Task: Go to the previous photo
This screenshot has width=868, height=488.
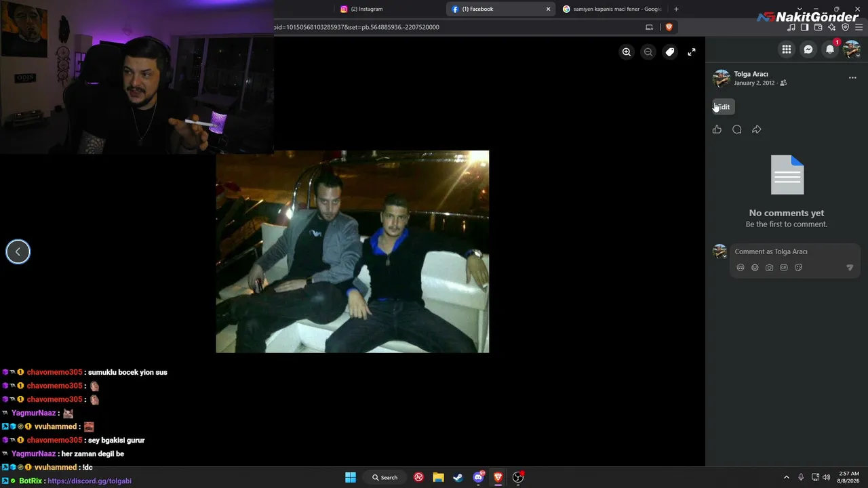Action: coord(18,252)
